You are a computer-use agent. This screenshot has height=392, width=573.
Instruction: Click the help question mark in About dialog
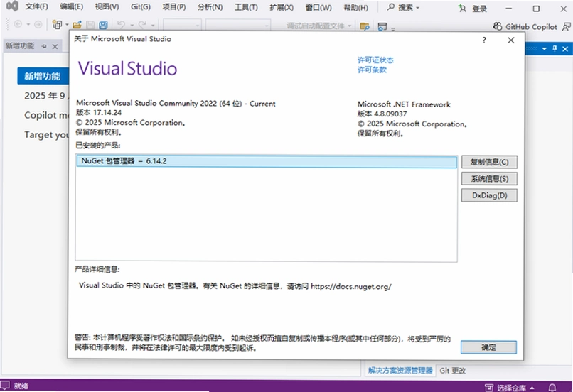[484, 40]
